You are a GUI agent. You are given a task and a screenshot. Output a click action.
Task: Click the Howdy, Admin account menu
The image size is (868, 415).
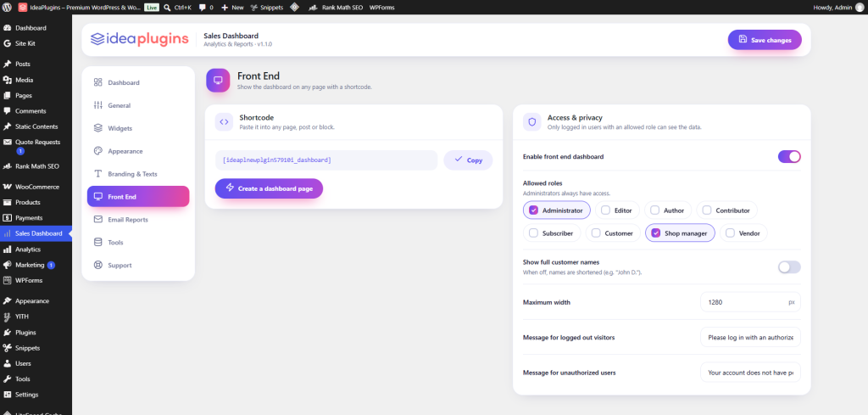[x=838, y=8]
